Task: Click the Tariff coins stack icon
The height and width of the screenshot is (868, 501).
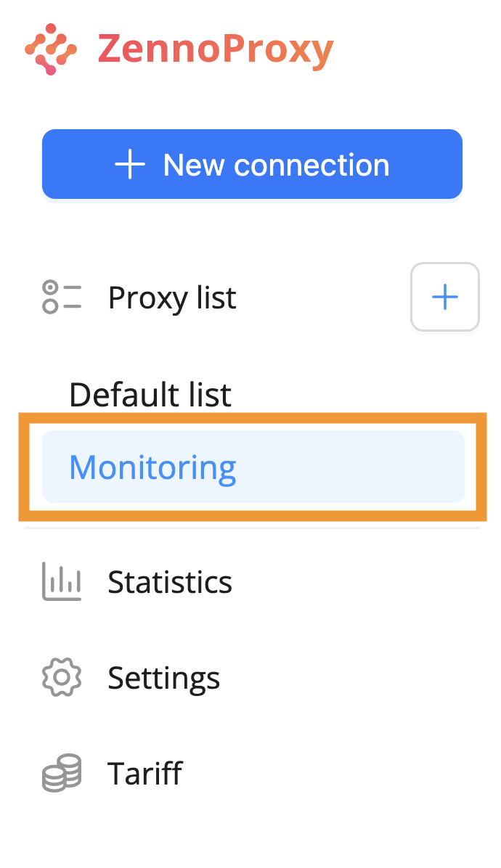Action: [62, 774]
